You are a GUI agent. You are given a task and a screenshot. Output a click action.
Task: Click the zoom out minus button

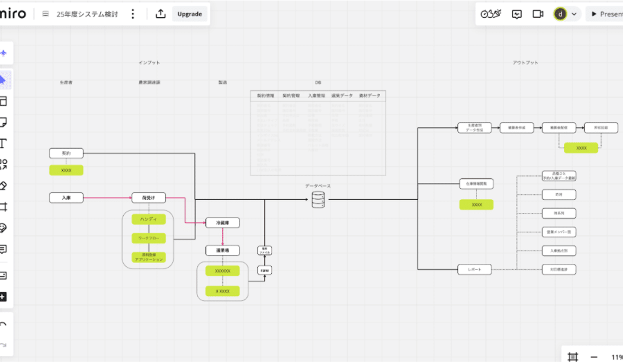[594, 357]
